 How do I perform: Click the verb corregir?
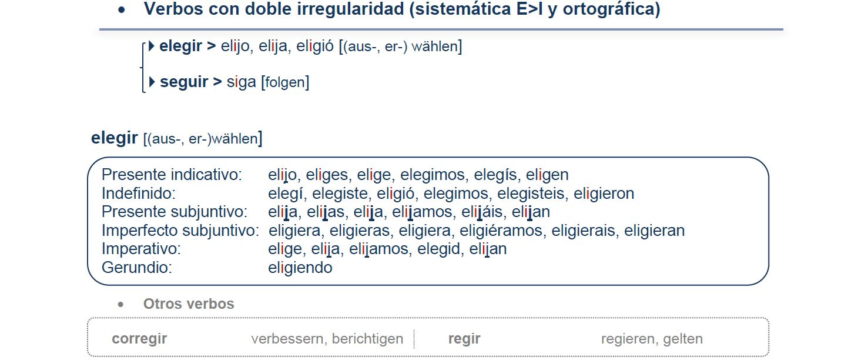pyautogui.click(x=139, y=339)
